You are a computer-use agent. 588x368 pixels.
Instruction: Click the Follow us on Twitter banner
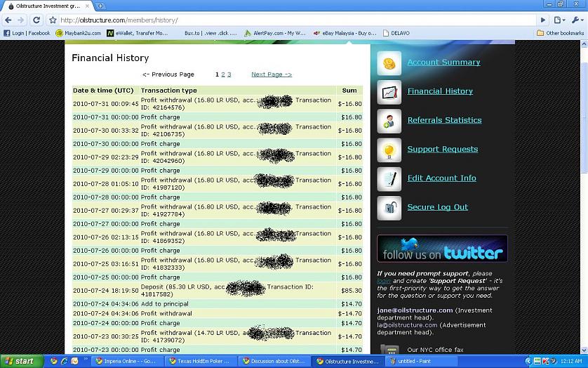click(441, 249)
